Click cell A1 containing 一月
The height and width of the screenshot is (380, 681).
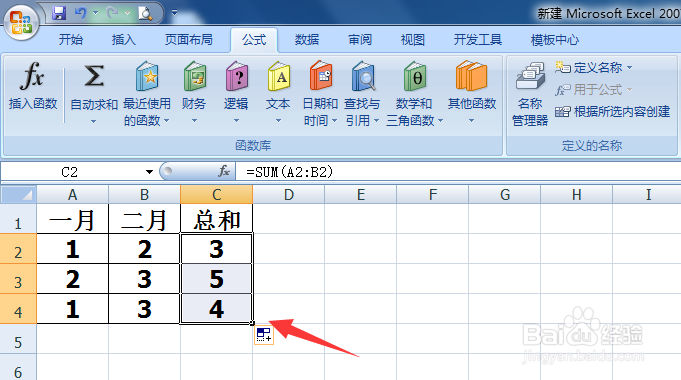(x=73, y=219)
